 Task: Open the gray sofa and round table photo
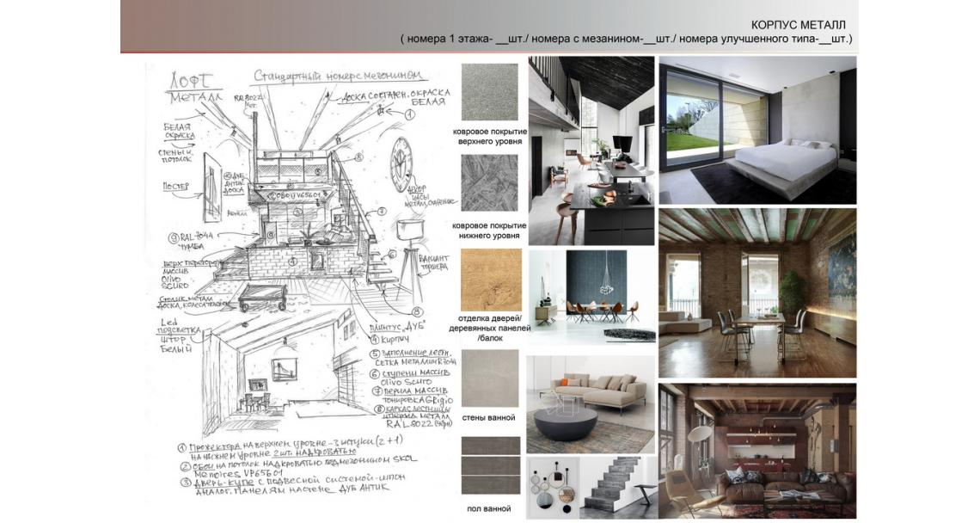click(x=591, y=405)
